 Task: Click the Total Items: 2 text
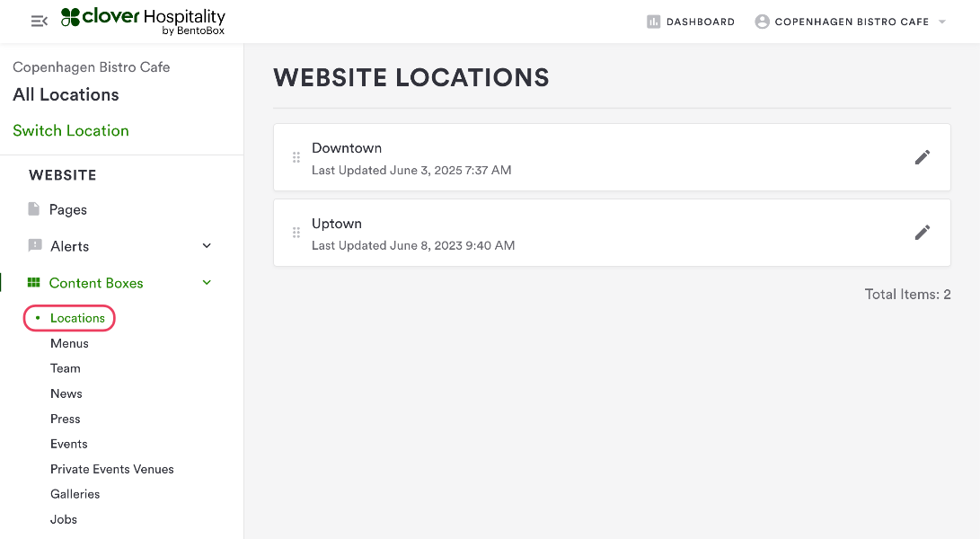[907, 295]
